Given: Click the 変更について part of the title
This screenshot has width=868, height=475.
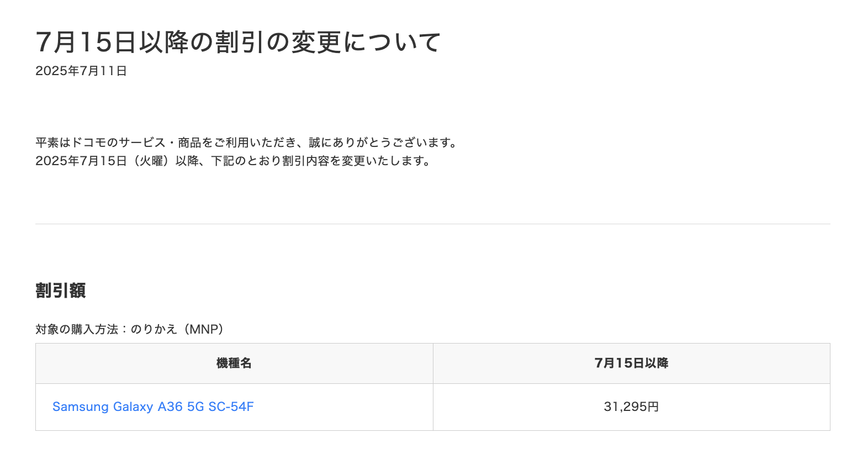Looking at the screenshot, I should point(366,42).
